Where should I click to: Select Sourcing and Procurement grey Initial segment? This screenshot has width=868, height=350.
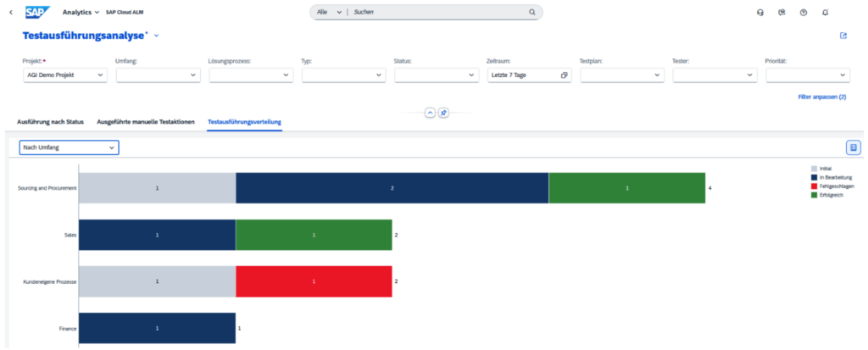157,188
